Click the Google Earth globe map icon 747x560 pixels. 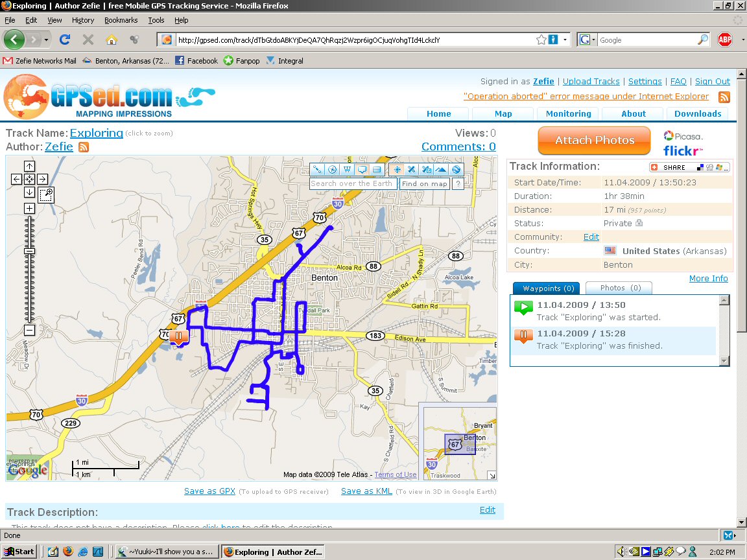[456, 170]
